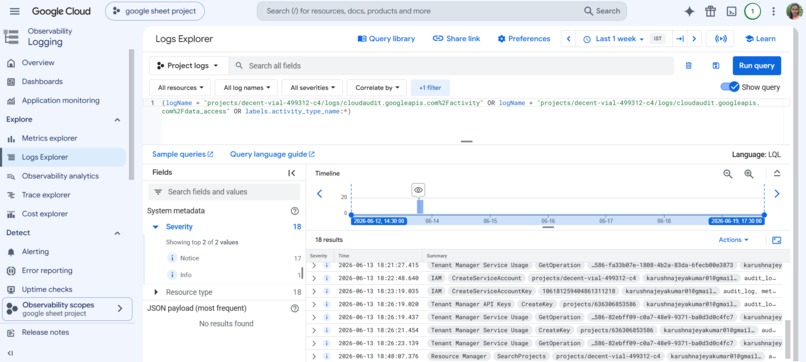This screenshot has height=362, width=806.
Task: Click the Run query button
Action: coord(757,66)
